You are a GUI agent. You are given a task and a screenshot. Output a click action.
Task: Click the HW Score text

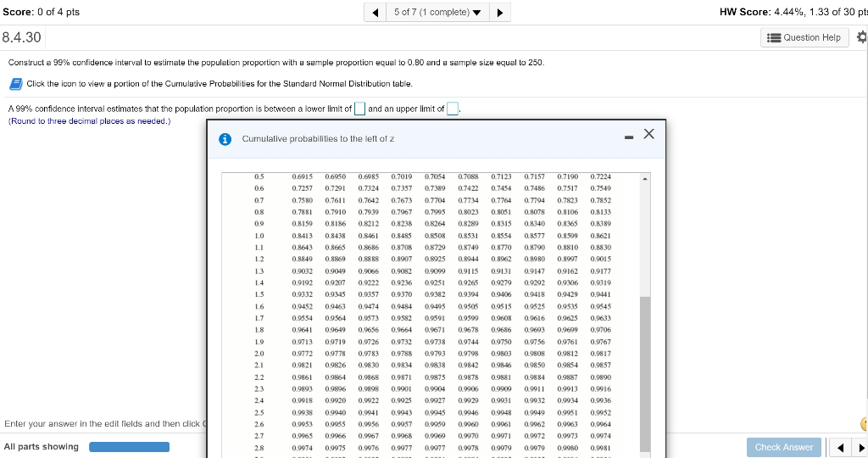(x=793, y=12)
